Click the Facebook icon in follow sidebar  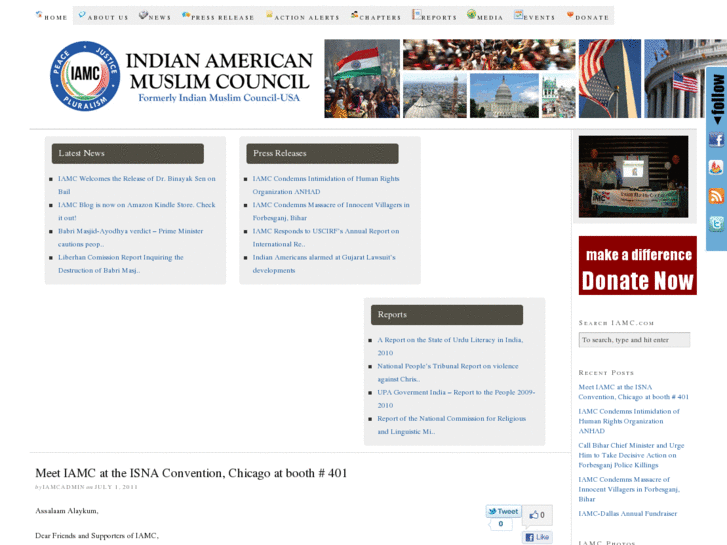716,139
